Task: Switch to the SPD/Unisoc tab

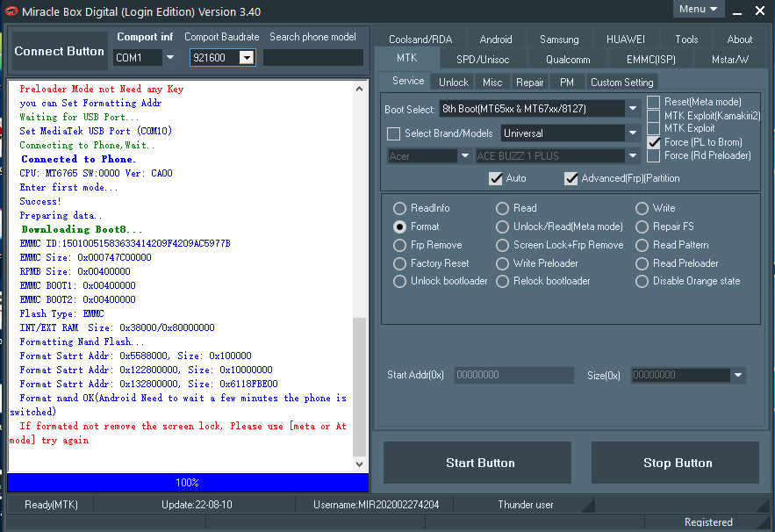Action: [x=483, y=60]
